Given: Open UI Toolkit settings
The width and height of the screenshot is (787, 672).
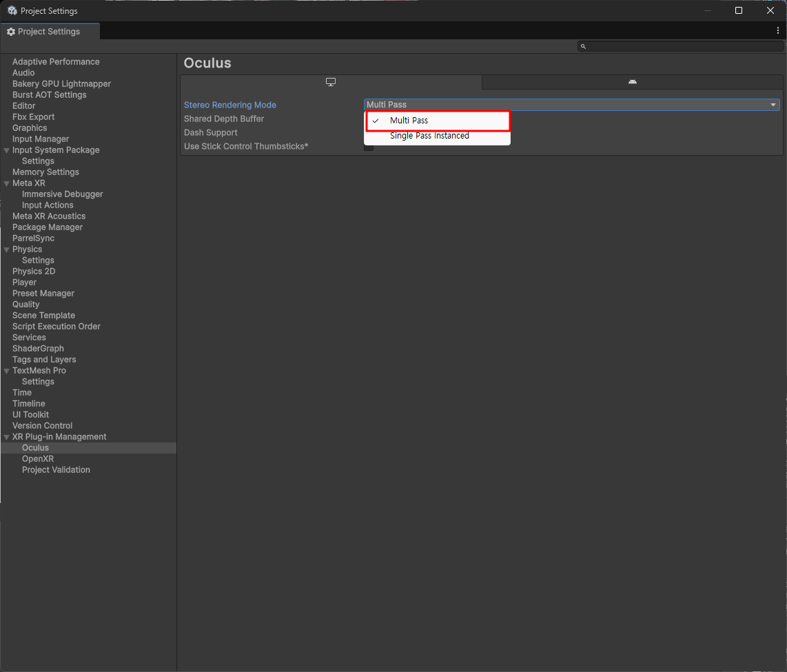Looking at the screenshot, I should (30, 415).
